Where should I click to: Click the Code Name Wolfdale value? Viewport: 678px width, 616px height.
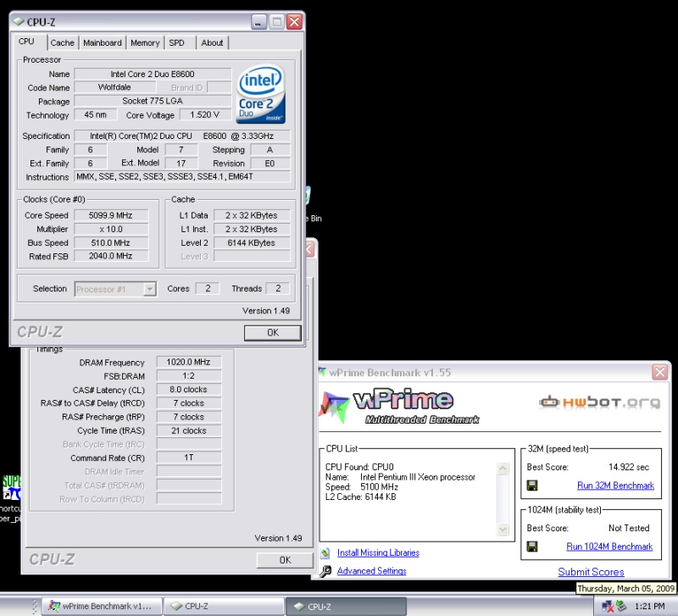(114, 87)
